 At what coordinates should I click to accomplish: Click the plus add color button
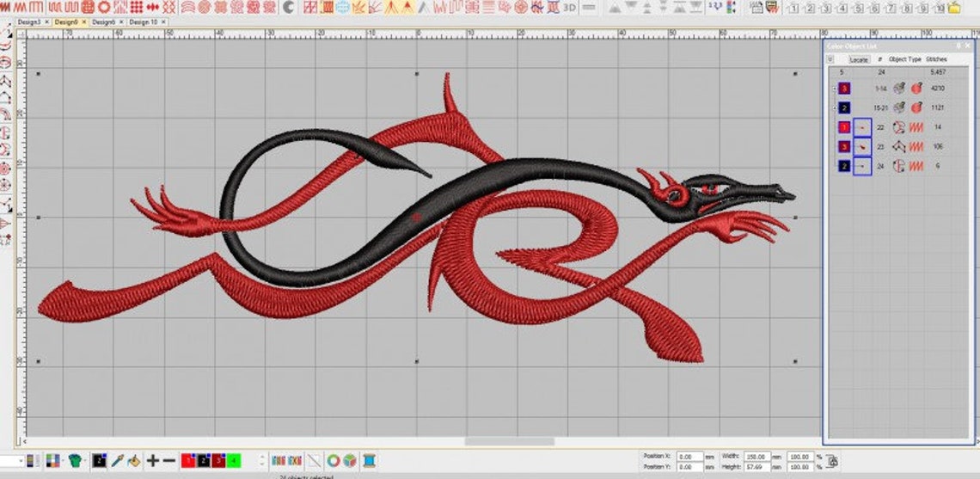(x=152, y=462)
